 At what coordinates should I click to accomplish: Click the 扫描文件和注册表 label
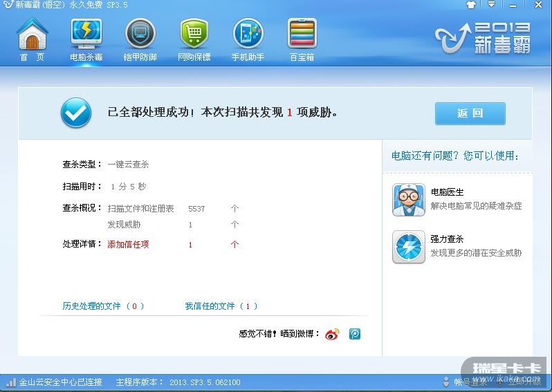141,209
